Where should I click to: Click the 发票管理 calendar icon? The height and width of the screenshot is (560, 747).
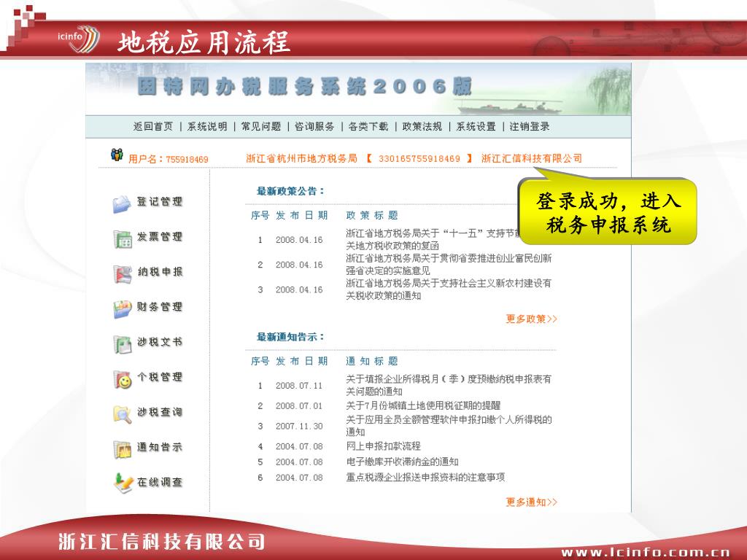tap(123, 239)
